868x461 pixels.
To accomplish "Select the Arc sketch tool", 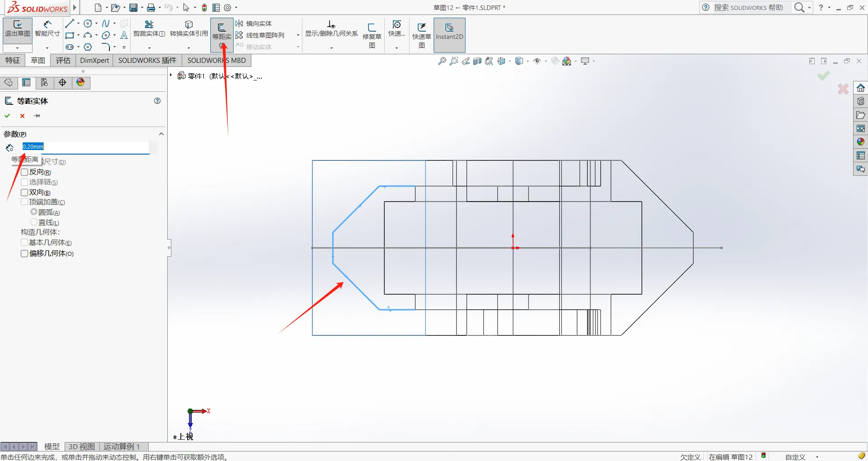I will 88,35.
